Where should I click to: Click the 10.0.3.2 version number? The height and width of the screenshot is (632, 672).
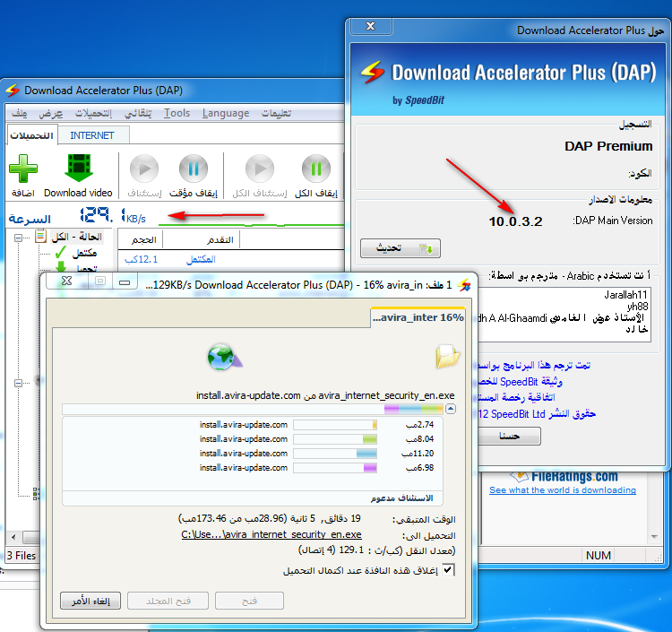tap(515, 221)
